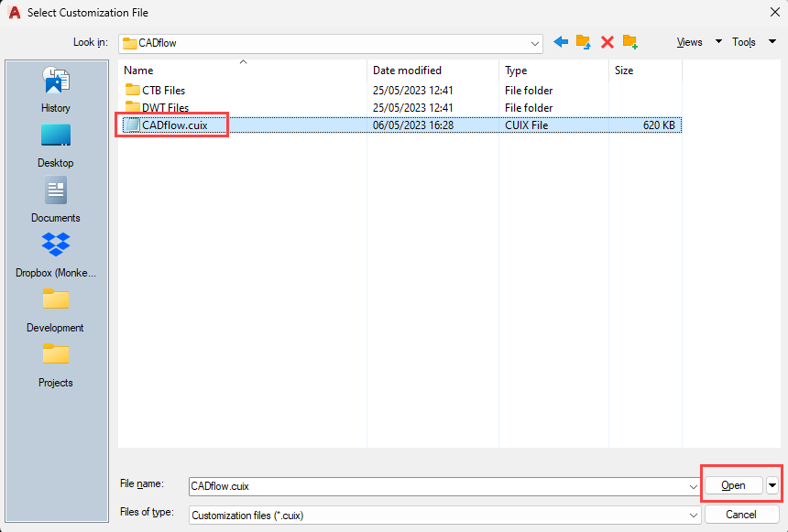Open the History shortcut in the sidebar
Screen dimensions: 788x532
56,90
